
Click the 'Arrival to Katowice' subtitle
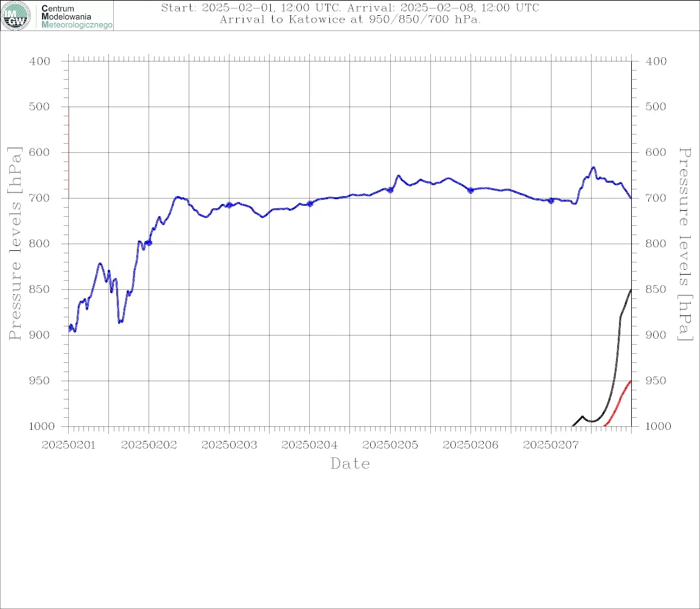[350, 19]
